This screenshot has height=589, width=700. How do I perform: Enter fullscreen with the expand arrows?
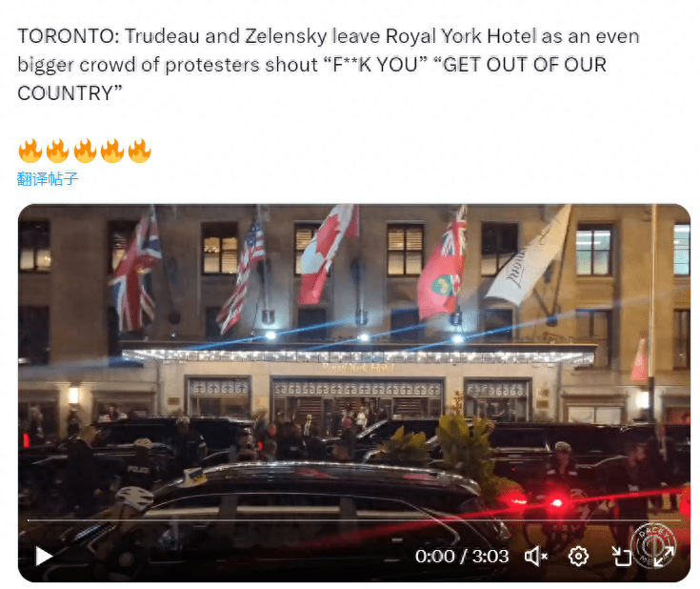pos(664,557)
